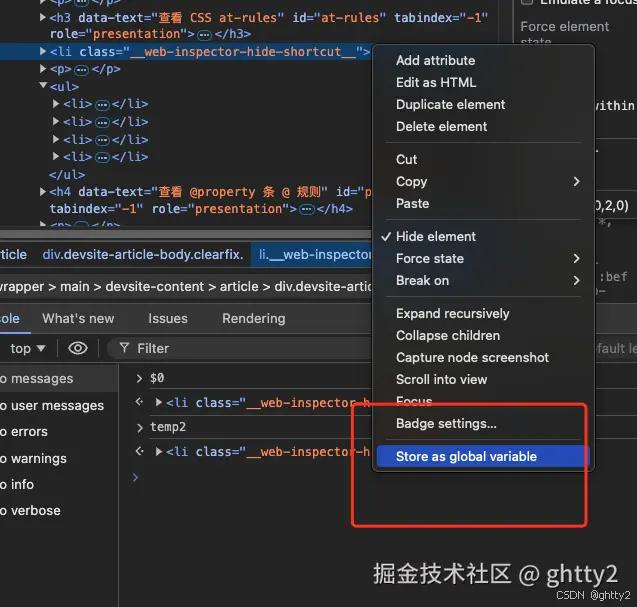The image size is (637, 607).
Task: Expand li result under $0 in console
Action: pos(159,402)
